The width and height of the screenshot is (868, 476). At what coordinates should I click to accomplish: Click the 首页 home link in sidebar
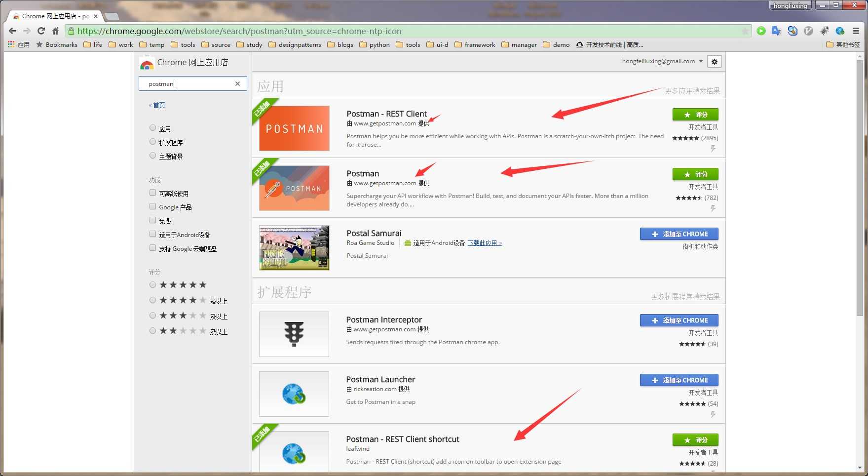157,105
